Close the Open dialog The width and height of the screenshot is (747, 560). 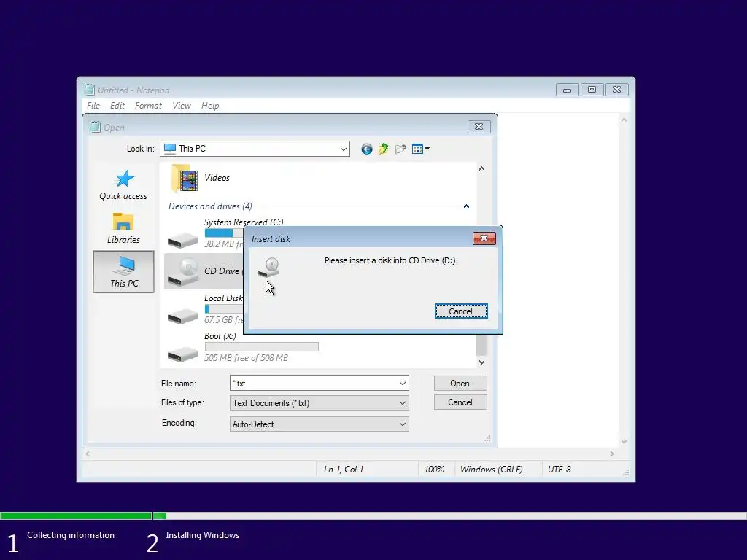(479, 127)
